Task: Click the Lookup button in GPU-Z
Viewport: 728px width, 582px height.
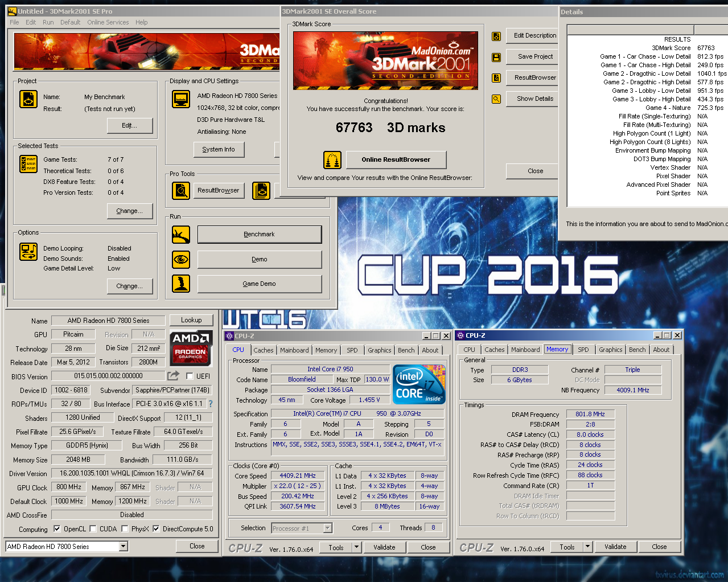Action: [x=191, y=320]
